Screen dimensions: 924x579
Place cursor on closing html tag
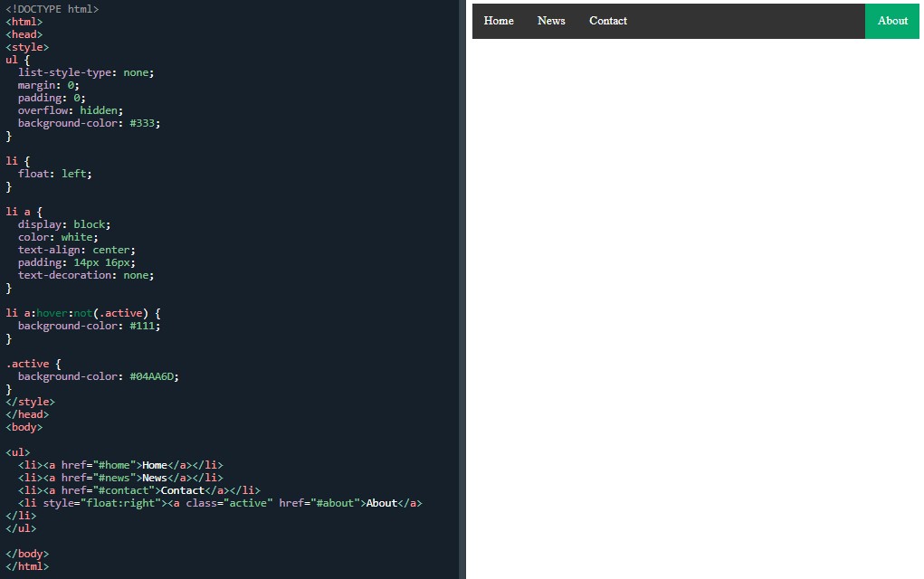coord(27,566)
